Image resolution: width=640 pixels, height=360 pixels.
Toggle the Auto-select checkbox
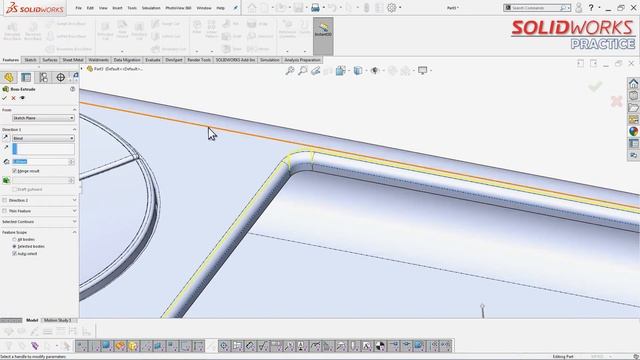(x=15, y=253)
